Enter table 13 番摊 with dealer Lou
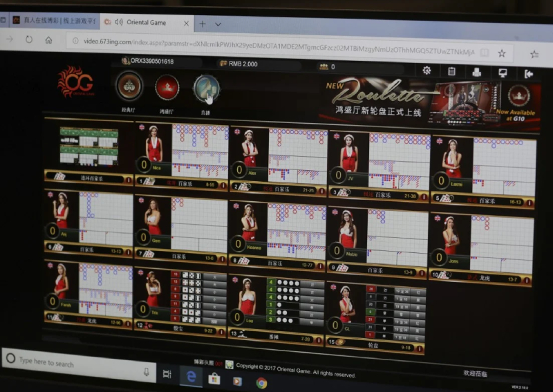The image size is (553, 392). point(276,310)
